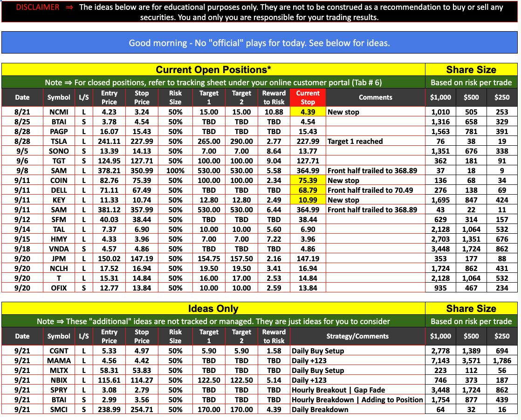The width and height of the screenshot is (521, 420).
Task: Click the NBIX symbol cell
Action: pos(59,380)
